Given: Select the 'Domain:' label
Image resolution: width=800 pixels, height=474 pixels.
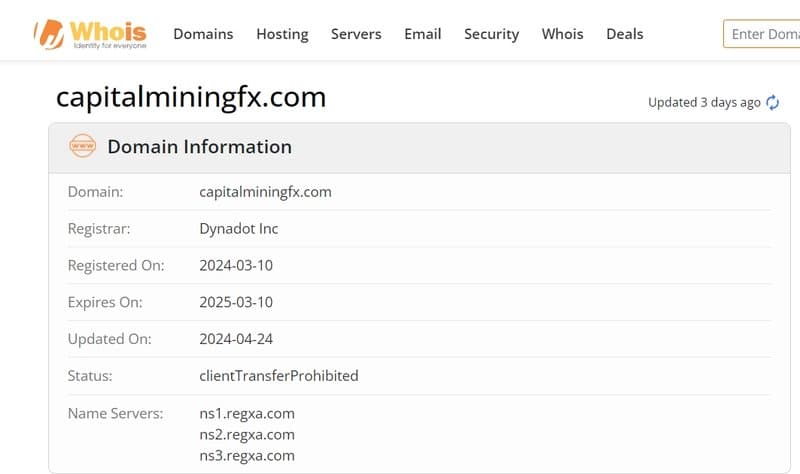Looking at the screenshot, I should (95, 192).
